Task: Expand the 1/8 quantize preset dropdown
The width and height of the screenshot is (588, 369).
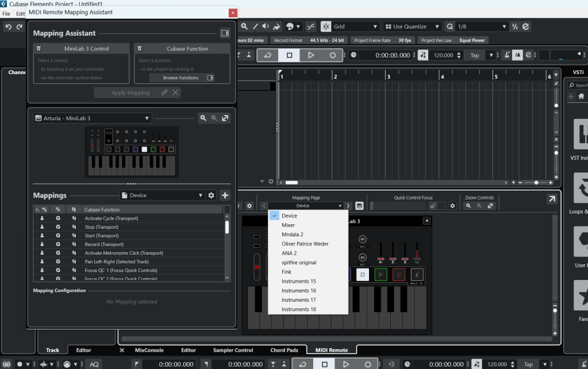Action: pos(483,26)
